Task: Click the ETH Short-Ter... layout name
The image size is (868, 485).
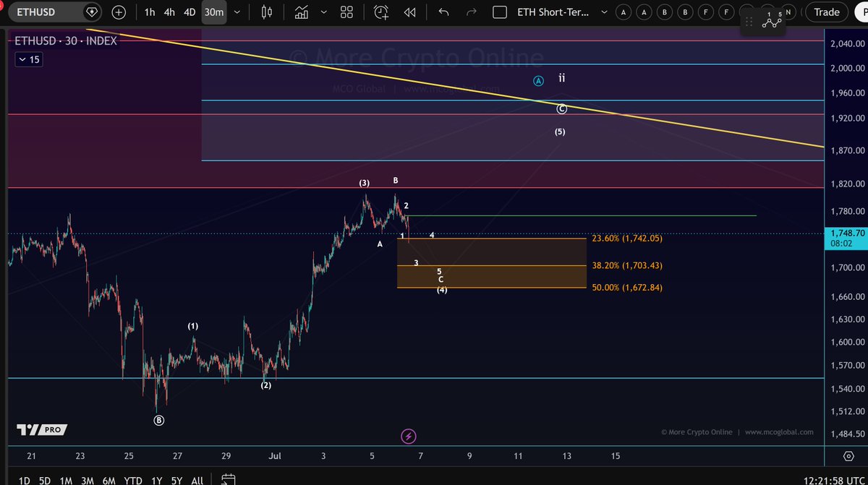Action: coord(554,12)
